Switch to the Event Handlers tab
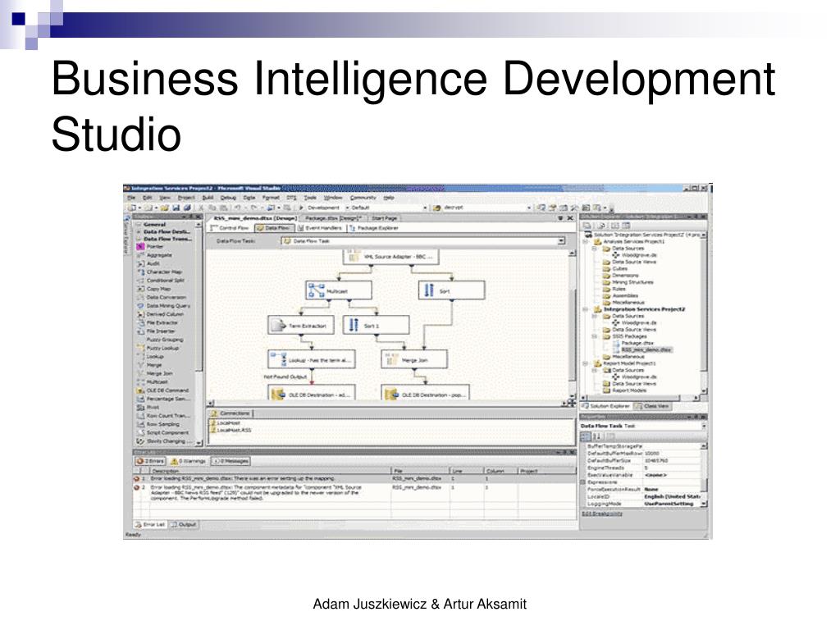 (320, 228)
